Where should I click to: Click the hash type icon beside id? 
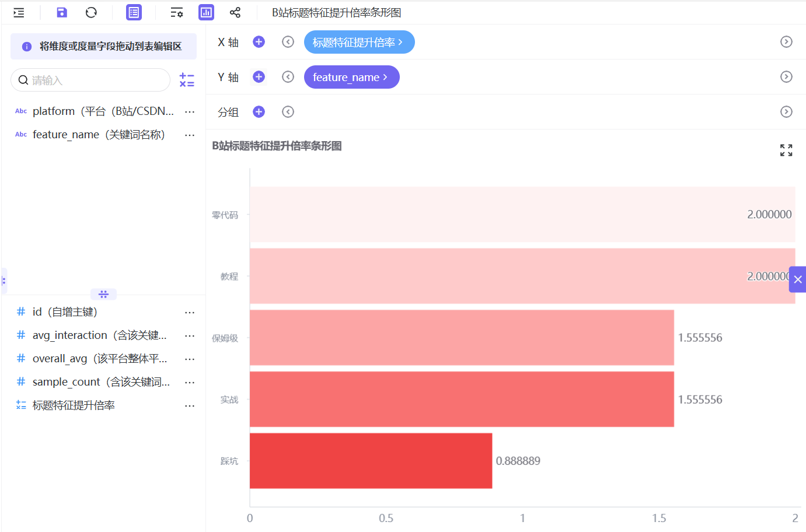pyautogui.click(x=21, y=311)
